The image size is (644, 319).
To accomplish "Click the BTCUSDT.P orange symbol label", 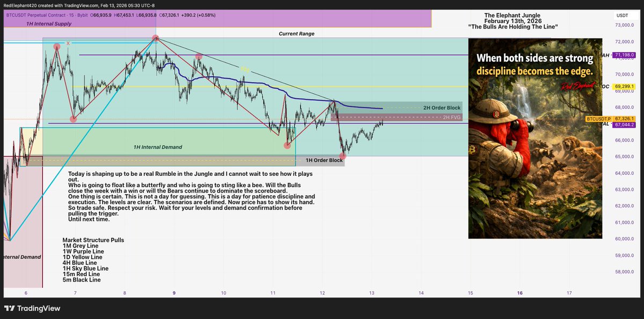I will point(599,118).
